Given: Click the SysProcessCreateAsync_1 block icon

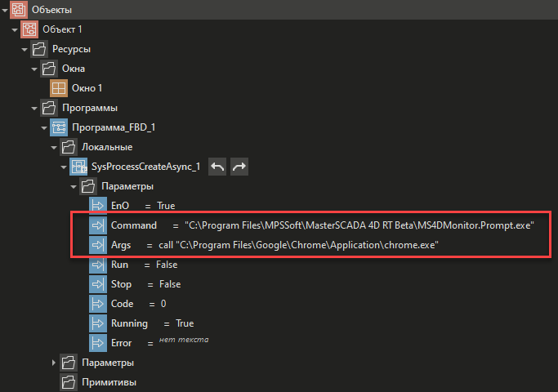Looking at the screenshot, I should (x=78, y=167).
